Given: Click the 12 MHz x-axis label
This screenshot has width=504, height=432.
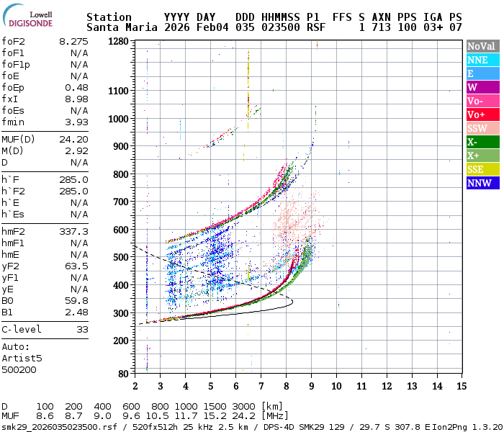Looking at the screenshot, I should pyautogui.click(x=387, y=386).
